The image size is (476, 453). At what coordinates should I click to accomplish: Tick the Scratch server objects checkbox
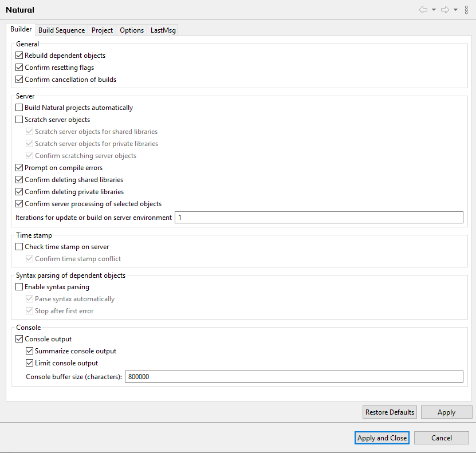[x=19, y=120]
